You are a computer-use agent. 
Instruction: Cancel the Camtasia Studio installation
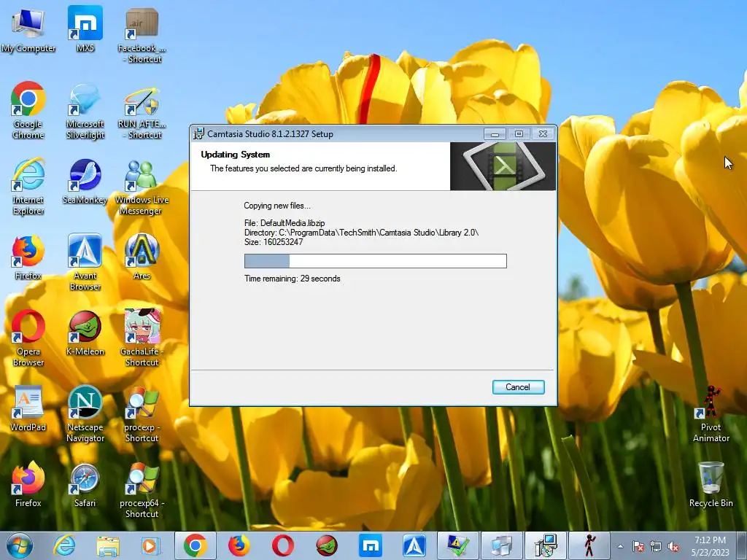pos(518,387)
